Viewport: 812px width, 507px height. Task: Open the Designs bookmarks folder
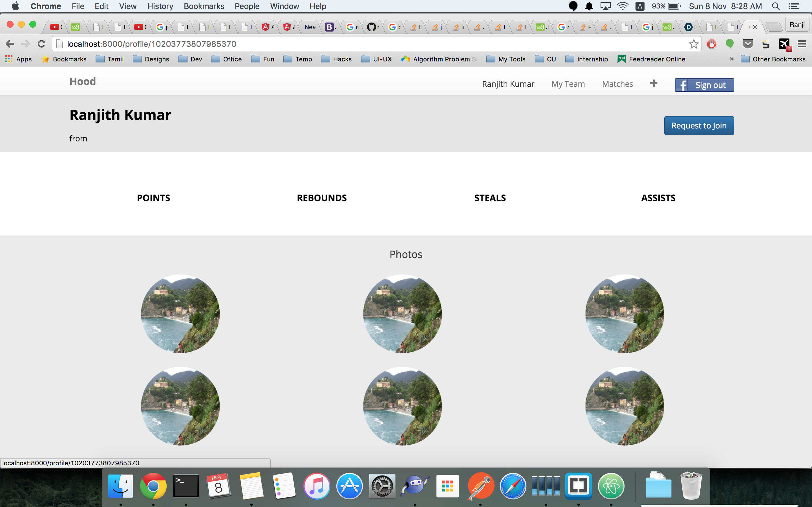[x=151, y=59]
